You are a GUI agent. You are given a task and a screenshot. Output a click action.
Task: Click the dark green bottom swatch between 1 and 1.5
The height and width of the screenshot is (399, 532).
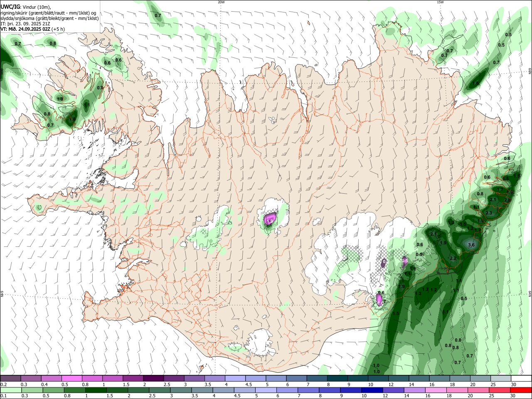[x=96, y=390]
